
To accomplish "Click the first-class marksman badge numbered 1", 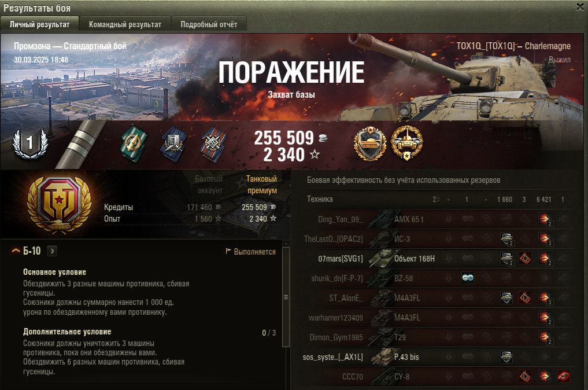I will pyautogui.click(x=30, y=143).
